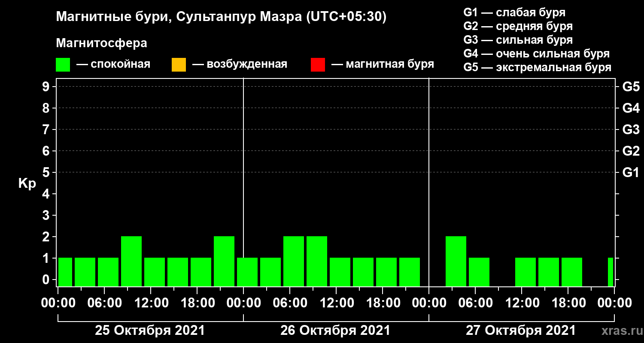Click the Kp 2 bar near 09:00–12:00 on 25 October
644x343 pixels.
[x=131, y=261]
